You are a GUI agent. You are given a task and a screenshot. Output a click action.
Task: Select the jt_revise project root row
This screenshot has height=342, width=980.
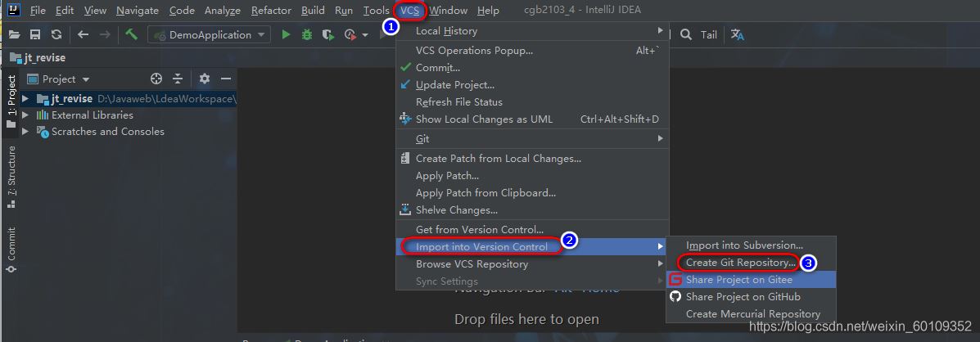(x=128, y=99)
